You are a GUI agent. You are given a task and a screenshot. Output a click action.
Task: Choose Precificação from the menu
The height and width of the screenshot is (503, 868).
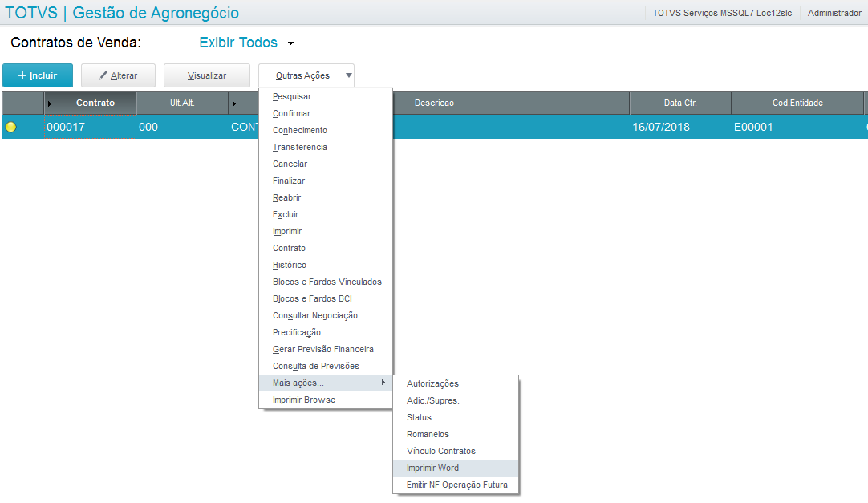tap(326, 333)
